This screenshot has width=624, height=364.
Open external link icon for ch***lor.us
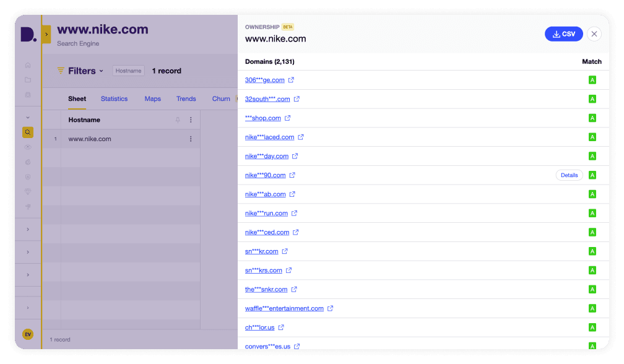click(281, 327)
